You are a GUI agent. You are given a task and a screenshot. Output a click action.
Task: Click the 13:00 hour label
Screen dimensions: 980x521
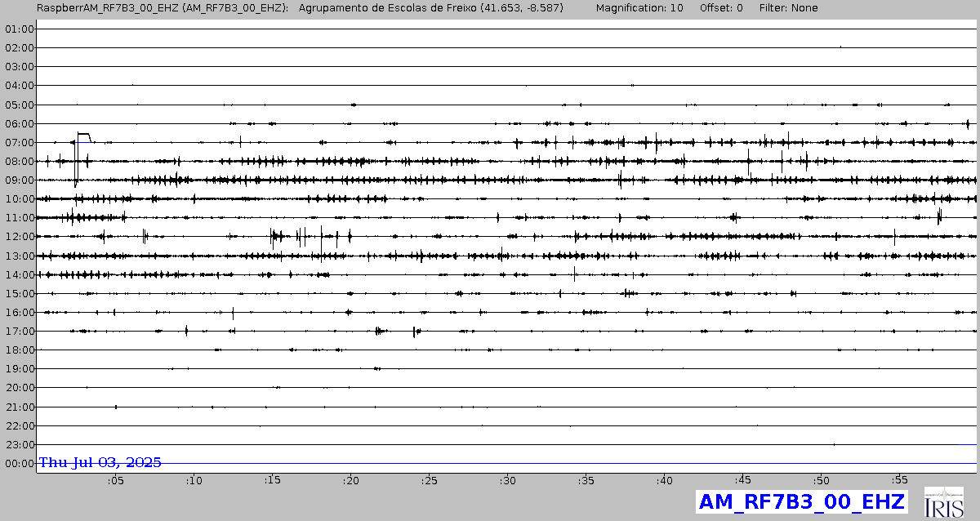(x=20, y=256)
